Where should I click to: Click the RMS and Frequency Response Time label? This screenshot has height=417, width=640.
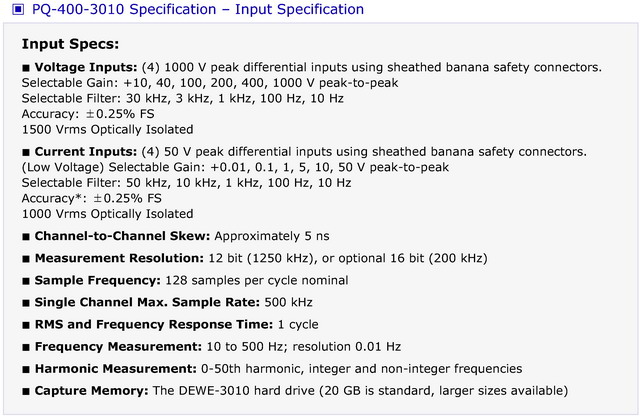pyautogui.click(x=154, y=324)
